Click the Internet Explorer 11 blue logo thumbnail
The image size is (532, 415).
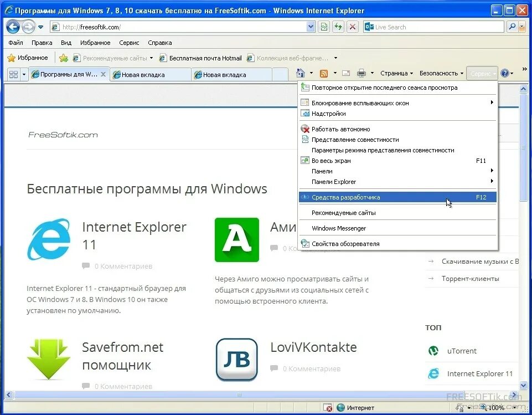click(x=49, y=239)
